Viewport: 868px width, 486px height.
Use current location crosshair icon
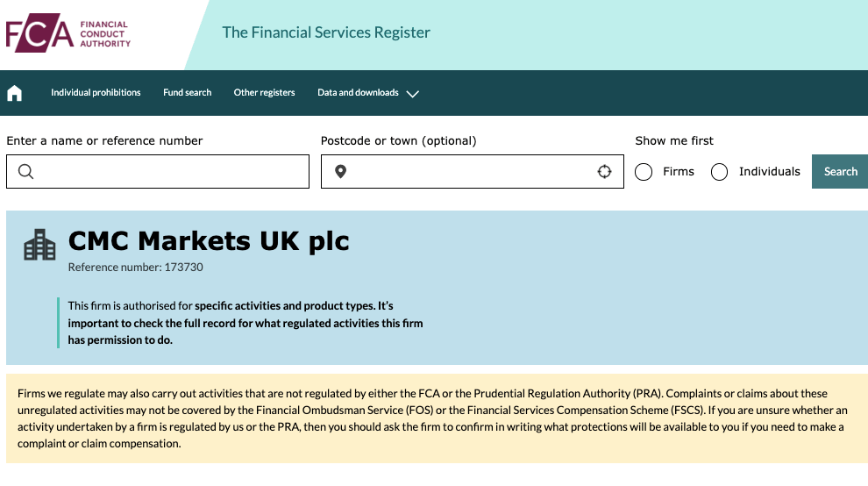604,172
